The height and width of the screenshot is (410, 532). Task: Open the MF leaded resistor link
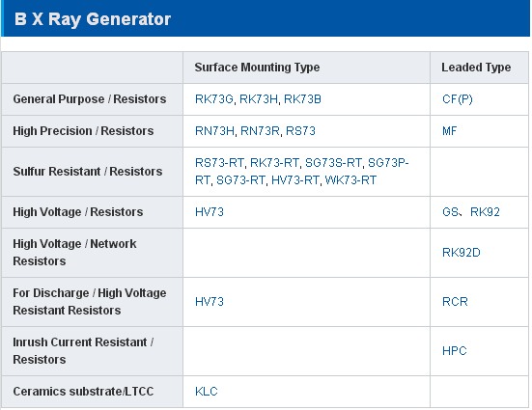tap(450, 131)
